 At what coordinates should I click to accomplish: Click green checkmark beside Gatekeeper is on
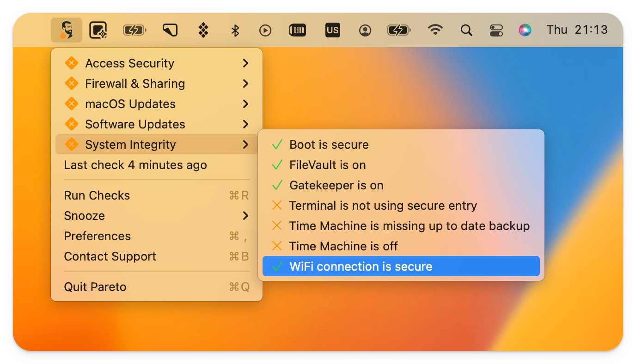point(277,185)
